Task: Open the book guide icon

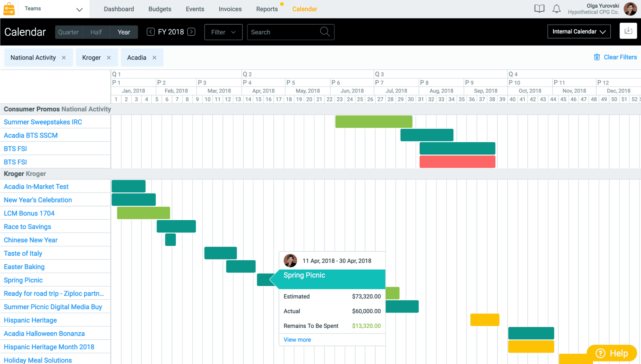Action: [x=539, y=9]
